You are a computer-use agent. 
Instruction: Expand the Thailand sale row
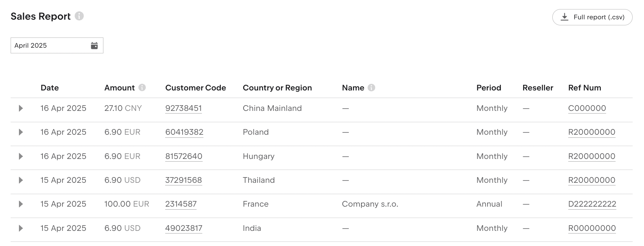coord(21,180)
